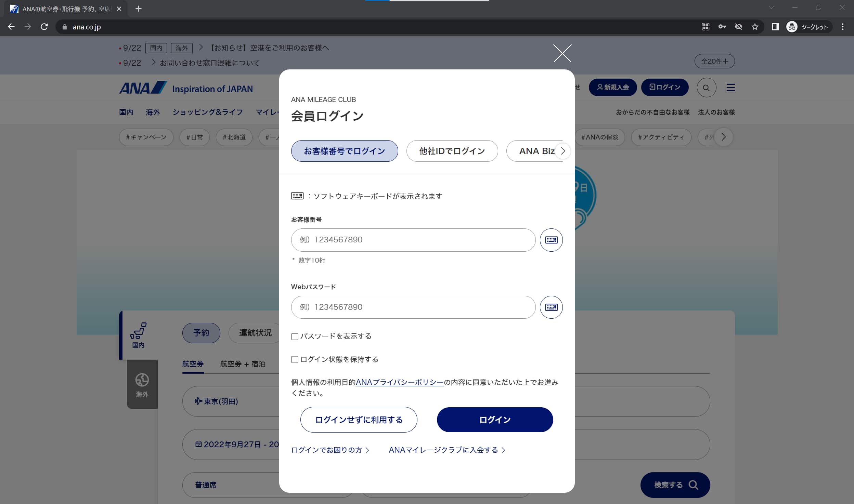
Task: Open software keyboard for Web password field
Action: coord(551,307)
